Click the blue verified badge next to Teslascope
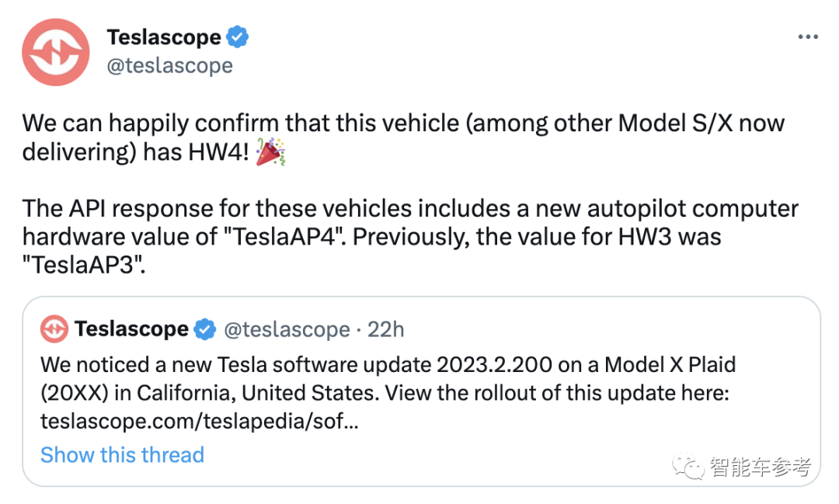The height and width of the screenshot is (504, 839). 236,36
